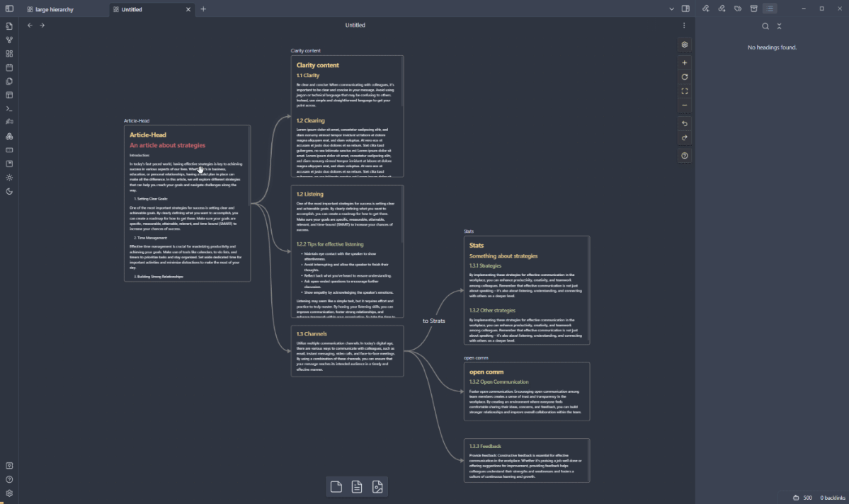849x504 pixels.
Task: Open the tags pane tab
Action: coord(737,8)
